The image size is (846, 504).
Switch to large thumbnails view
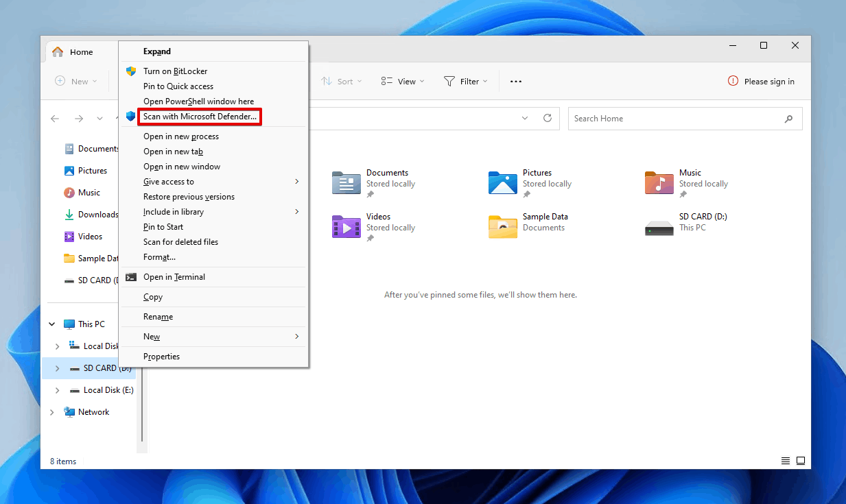point(801,461)
